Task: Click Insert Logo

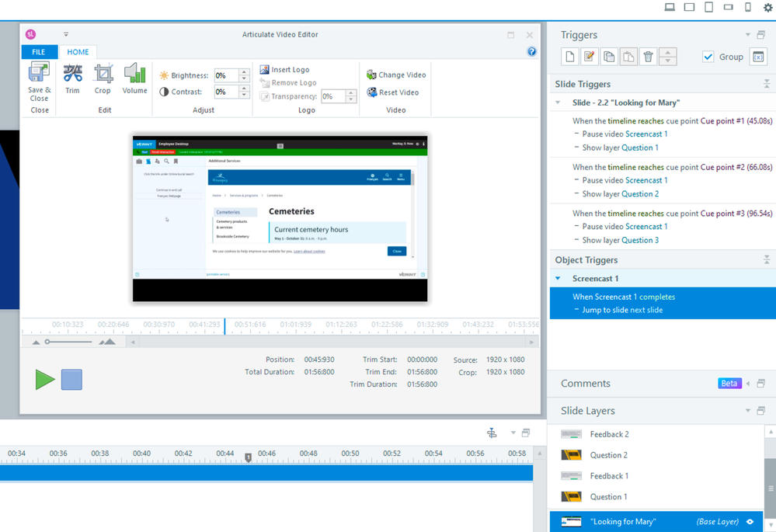Action: tap(284, 70)
